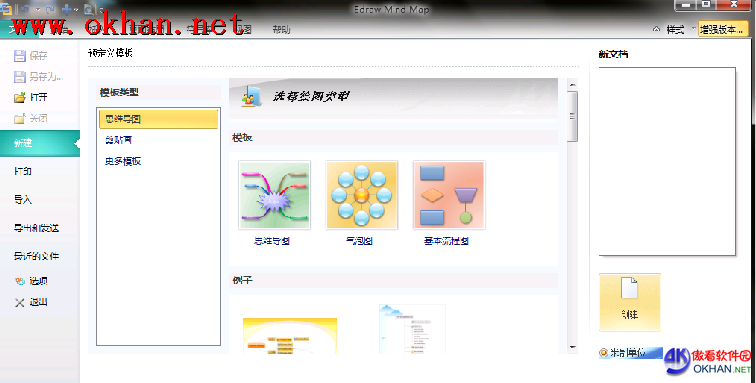Open the Customize Quick Access Toolbar dropdown

[102, 10]
